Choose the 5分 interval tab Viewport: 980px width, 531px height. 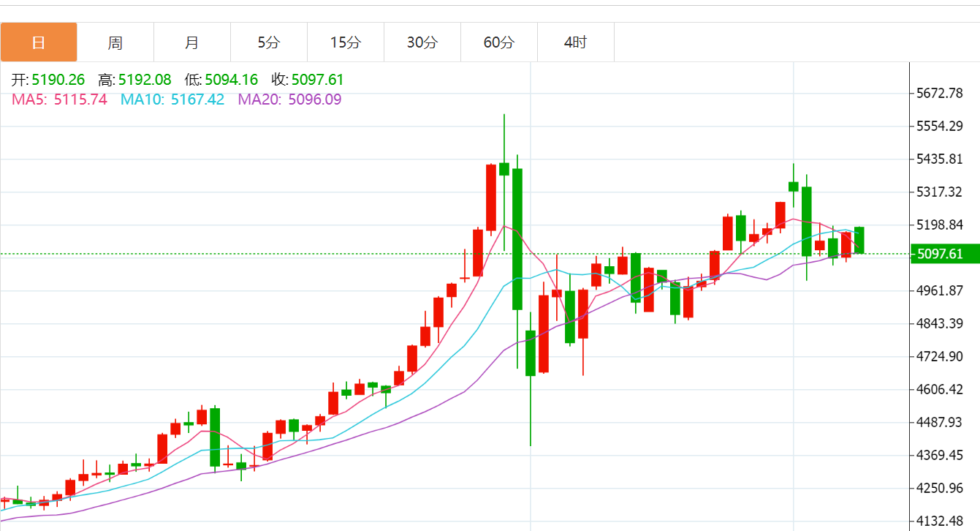pos(269,42)
